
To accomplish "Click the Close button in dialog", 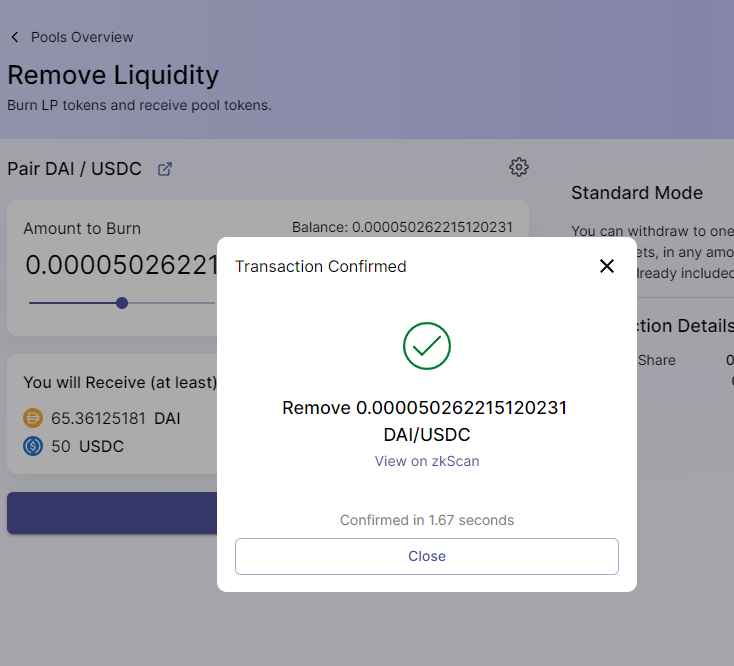I will point(426,556).
